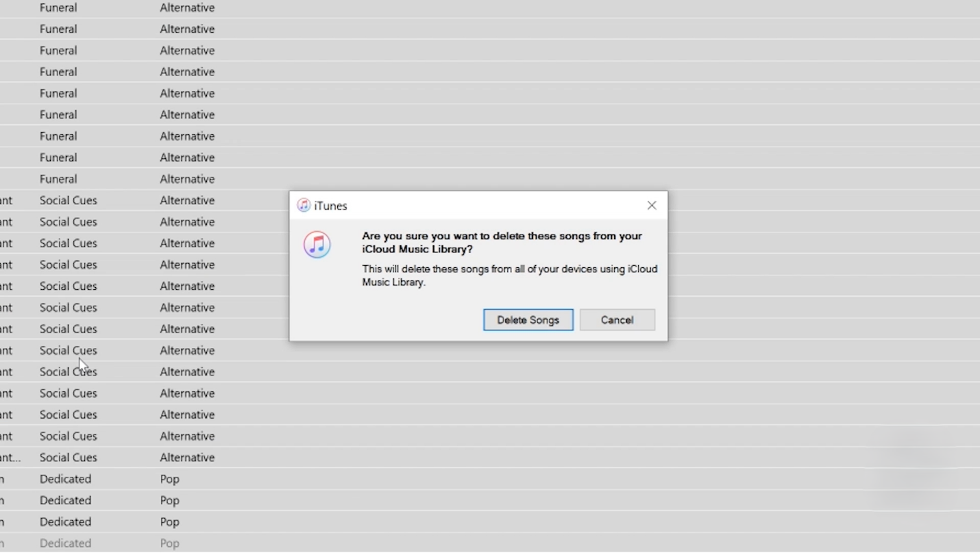
Task: Confirm deletion with Delete Songs button
Action: (x=528, y=320)
